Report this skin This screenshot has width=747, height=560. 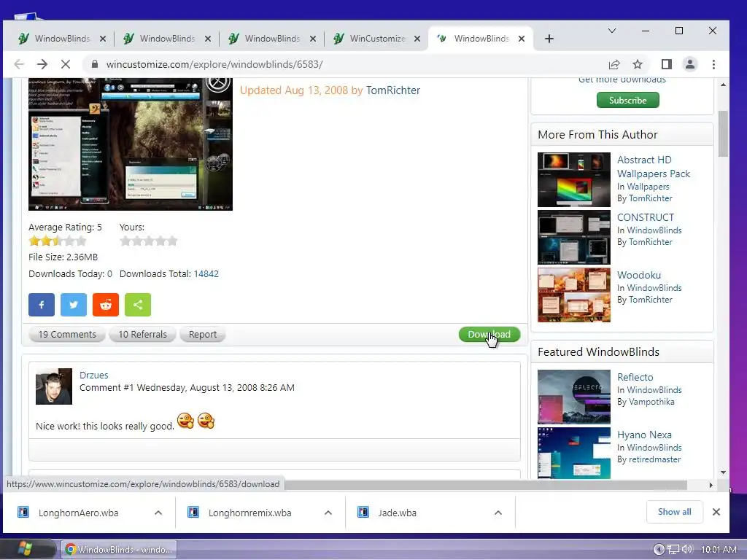click(x=203, y=334)
